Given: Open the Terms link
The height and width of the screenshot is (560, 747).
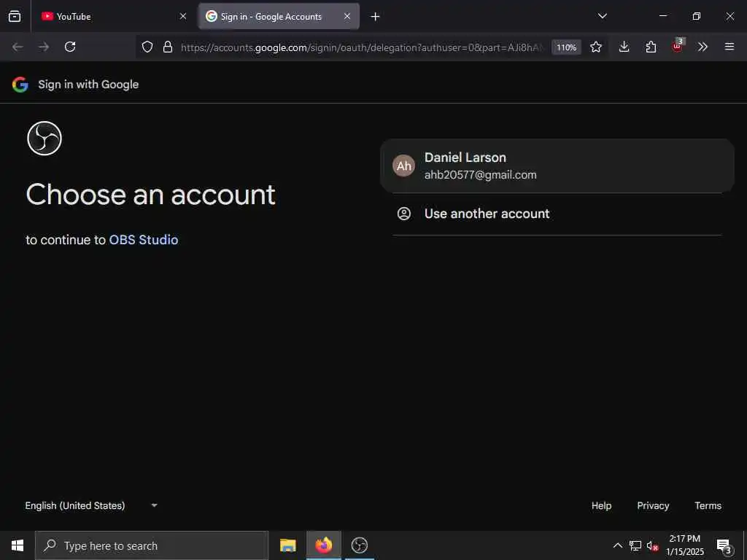Looking at the screenshot, I should (x=708, y=506).
